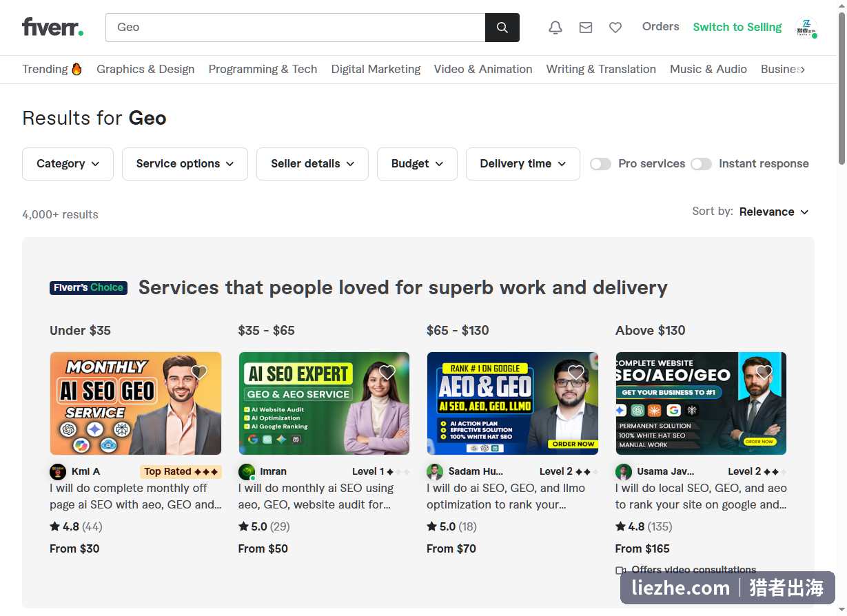The height and width of the screenshot is (616, 847).
Task: Go to Orders page
Action: 660,27
